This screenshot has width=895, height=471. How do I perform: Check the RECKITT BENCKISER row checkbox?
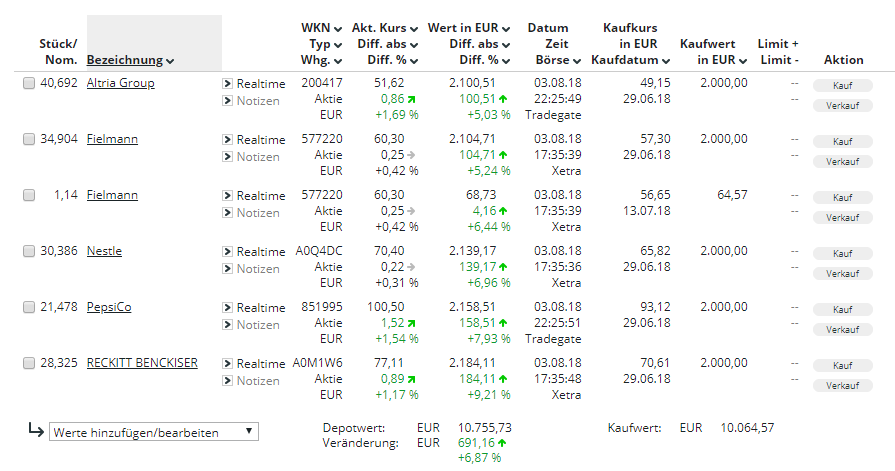point(29,363)
